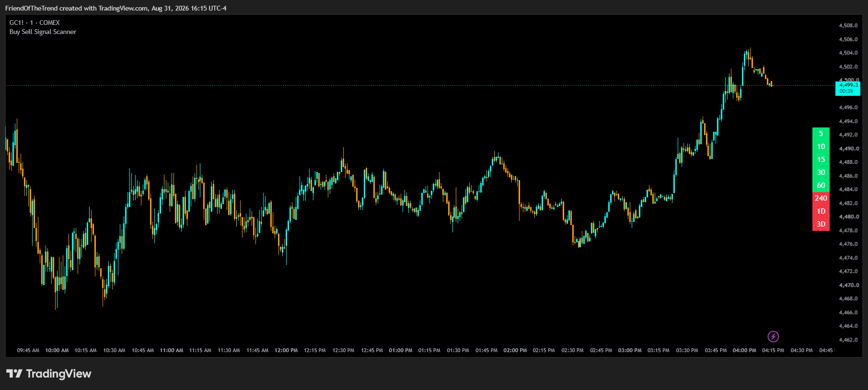The image size is (868, 390).
Task: Select the green 10 timeframe scanner cell
Action: 821,147
